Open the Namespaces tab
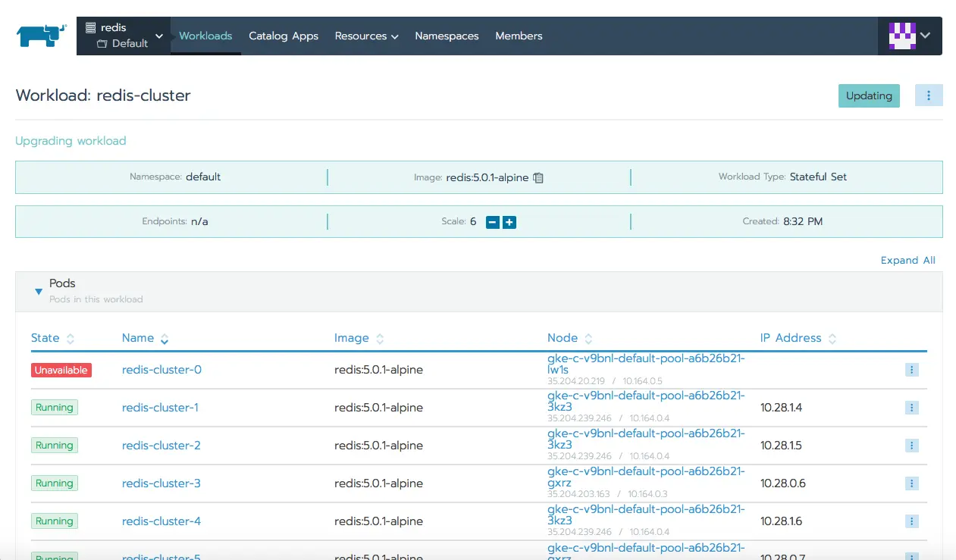This screenshot has width=956, height=560. [447, 36]
